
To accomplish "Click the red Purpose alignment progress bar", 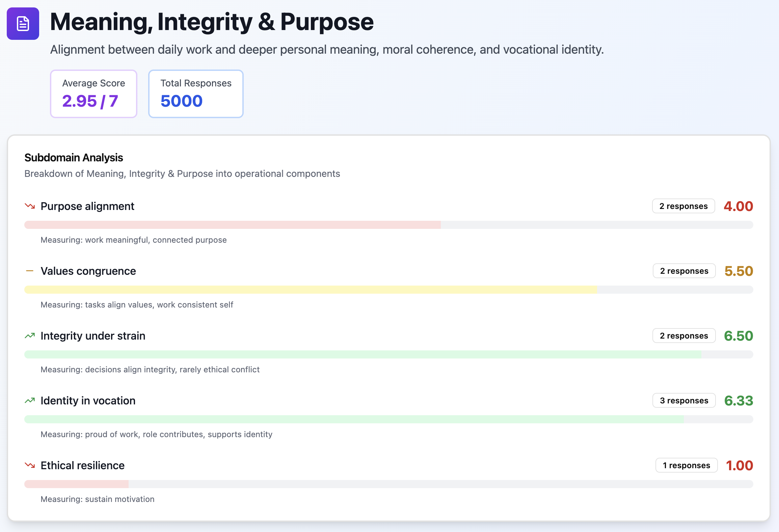I will (x=232, y=225).
